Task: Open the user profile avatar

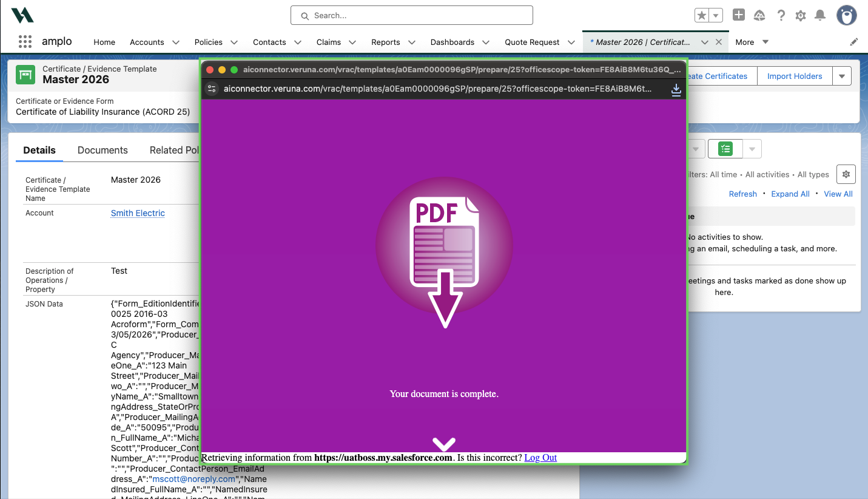Action: pos(847,16)
